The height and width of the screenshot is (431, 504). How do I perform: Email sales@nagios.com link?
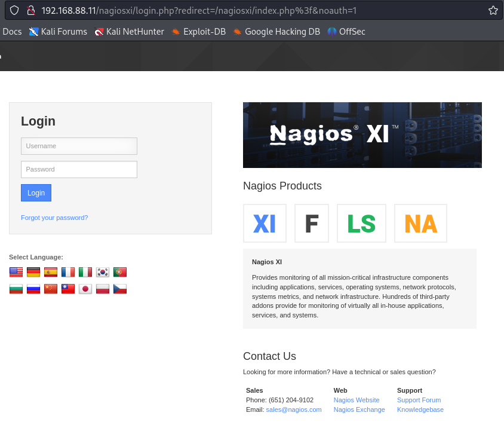pos(294,409)
